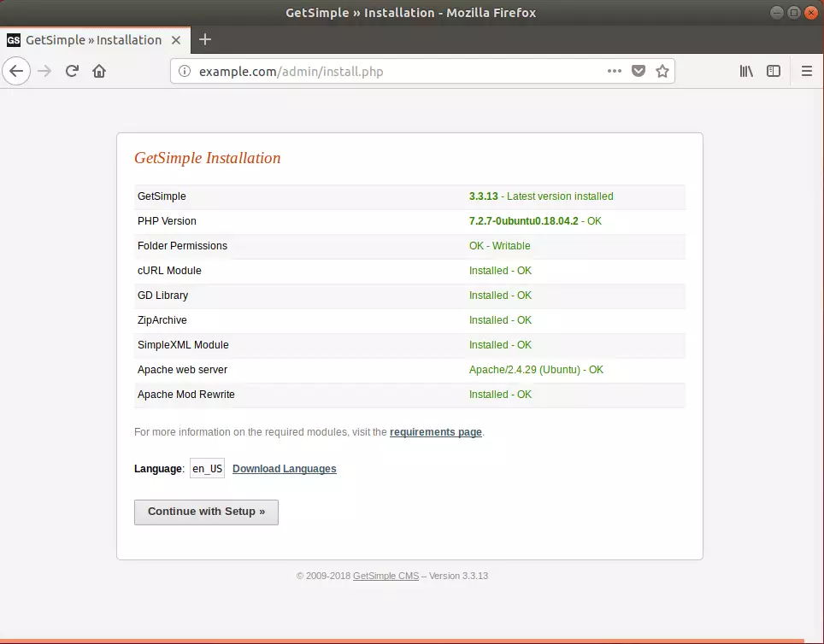Click the Download Languages link
This screenshot has height=644, width=824.
[285, 469]
